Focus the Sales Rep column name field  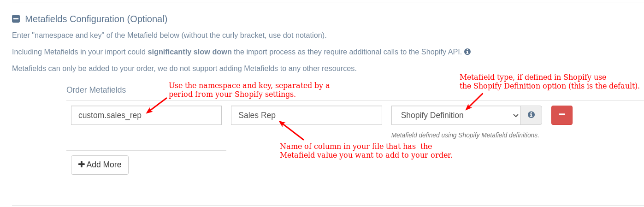[x=306, y=115]
